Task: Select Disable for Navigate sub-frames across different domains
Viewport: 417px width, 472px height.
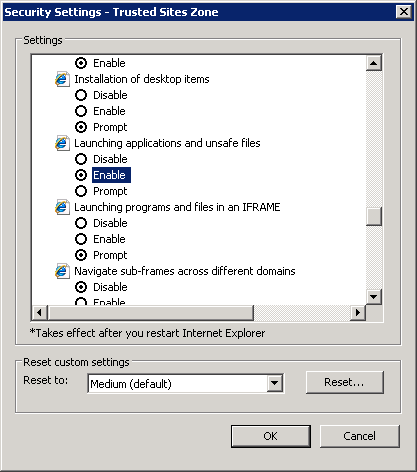Action: pos(81,287)
